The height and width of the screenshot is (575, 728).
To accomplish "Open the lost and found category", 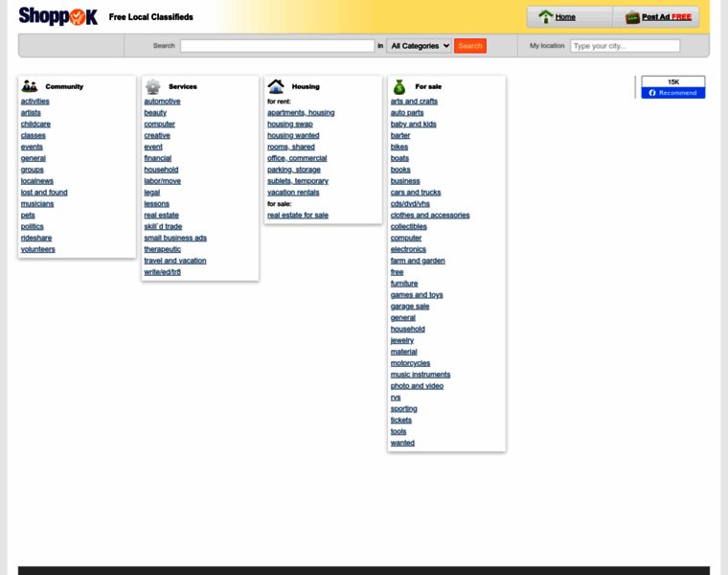I will [44, 193].
